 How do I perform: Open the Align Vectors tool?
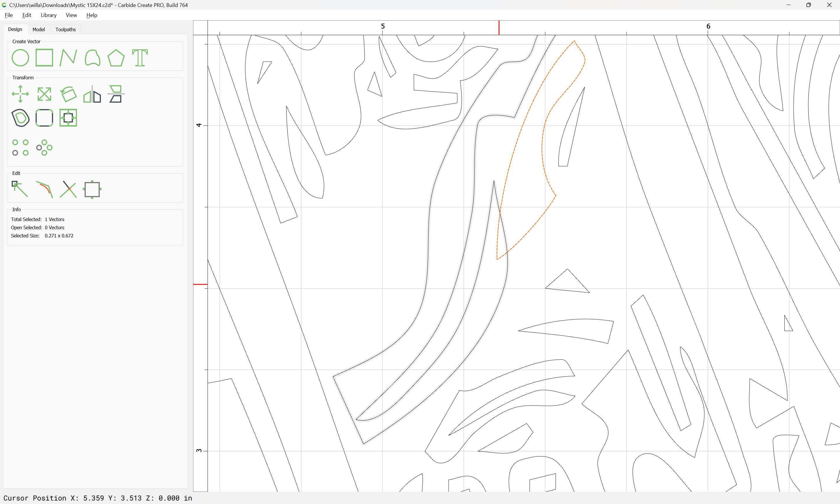point(116,94)
